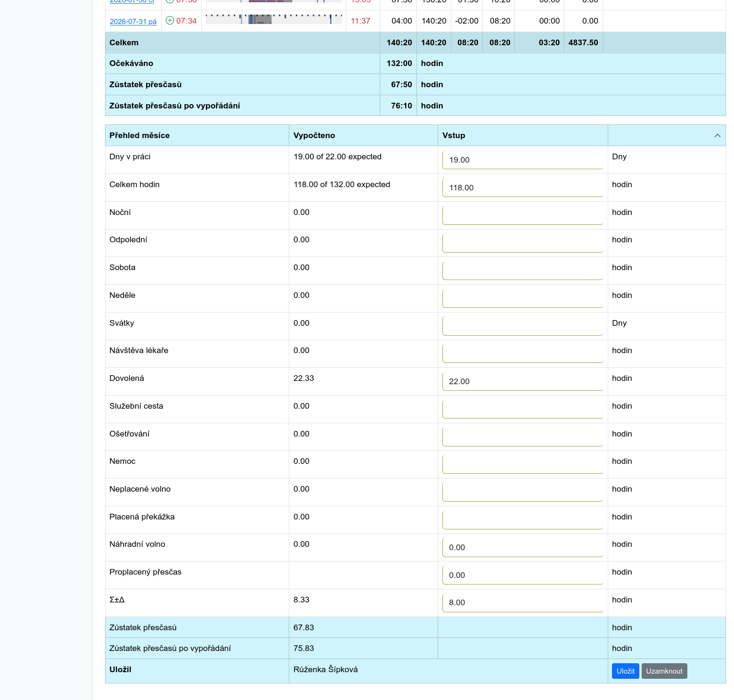
Task: Click the 67.83 Zůstatek přesčasů value
Action: tap(303, 628)
